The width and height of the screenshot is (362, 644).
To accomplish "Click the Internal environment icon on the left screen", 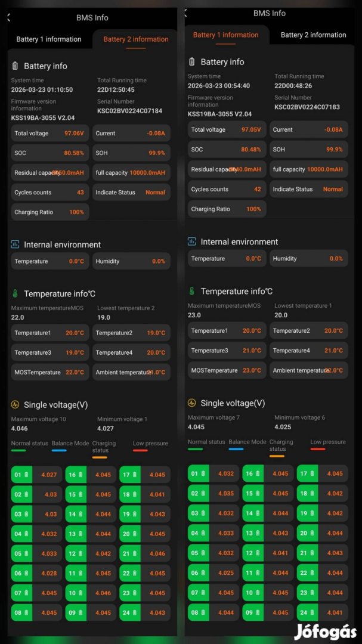I will tap(15, 244).
